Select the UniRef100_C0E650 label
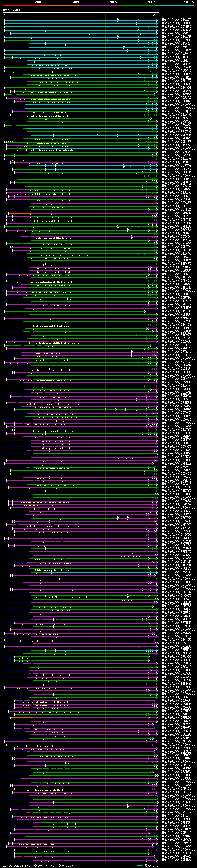The image size is (197, 868). [176, 213]
